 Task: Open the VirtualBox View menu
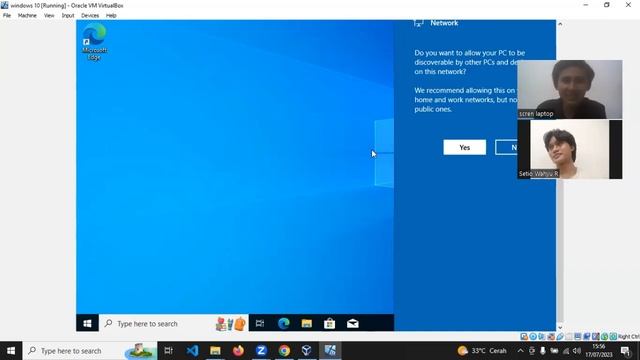(49, 16)
